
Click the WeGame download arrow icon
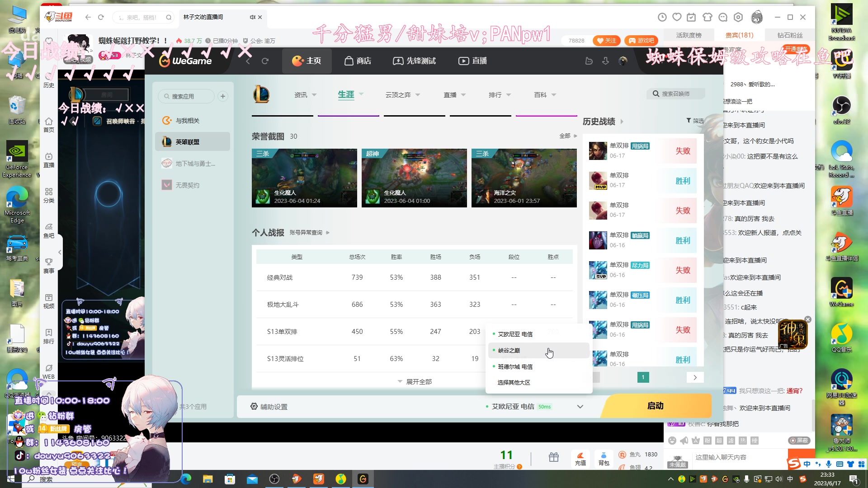point(606,61)
